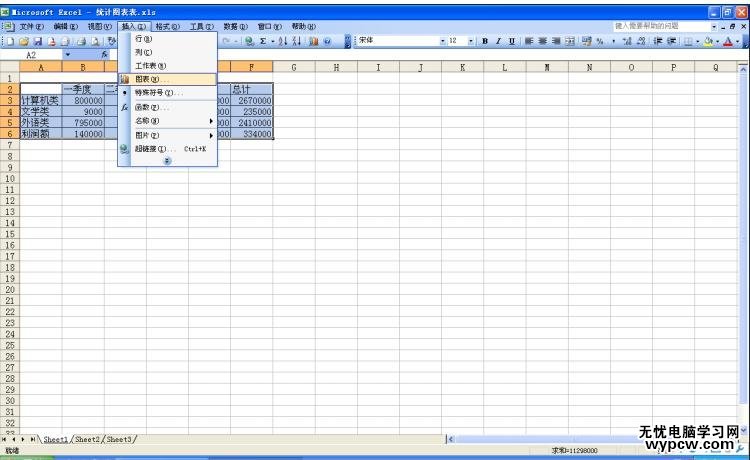Select 工作表 (Worksheet) in Insert menu
Screen dimensions: 750x460
click(x=167, y=66)
